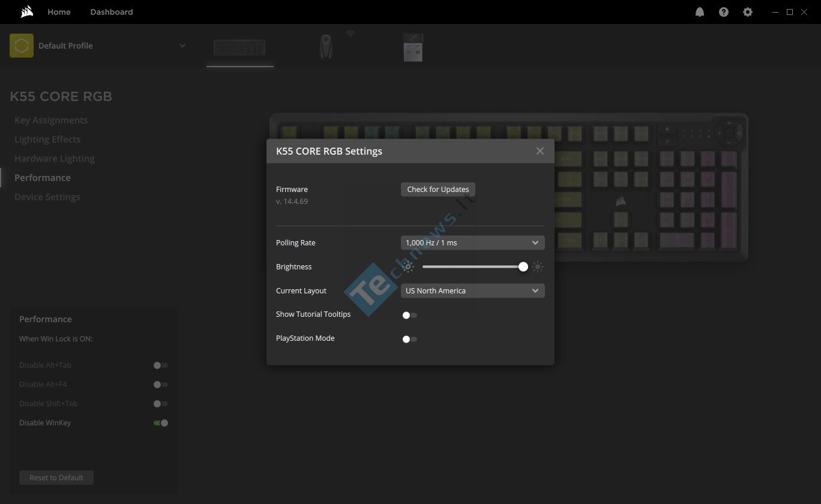
Task: Maximize the iCUE window
Action: coord(790,12)
